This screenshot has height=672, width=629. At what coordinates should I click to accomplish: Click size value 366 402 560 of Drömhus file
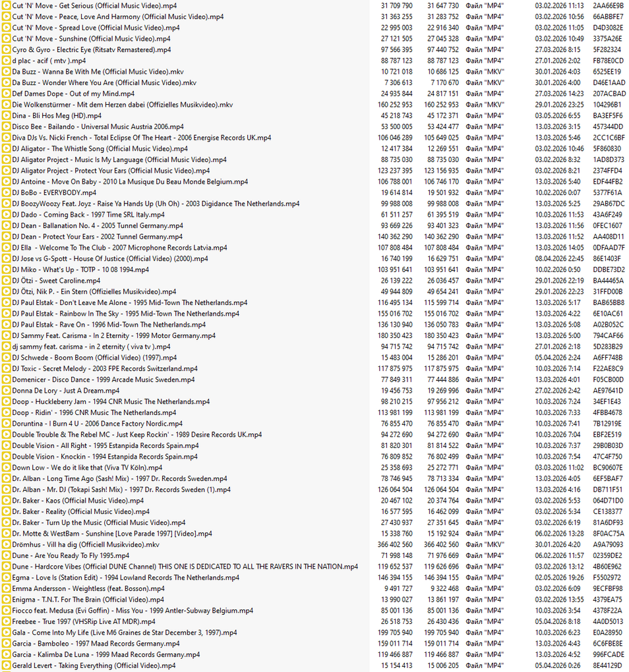pyautogui.click(x=395, y=545)
